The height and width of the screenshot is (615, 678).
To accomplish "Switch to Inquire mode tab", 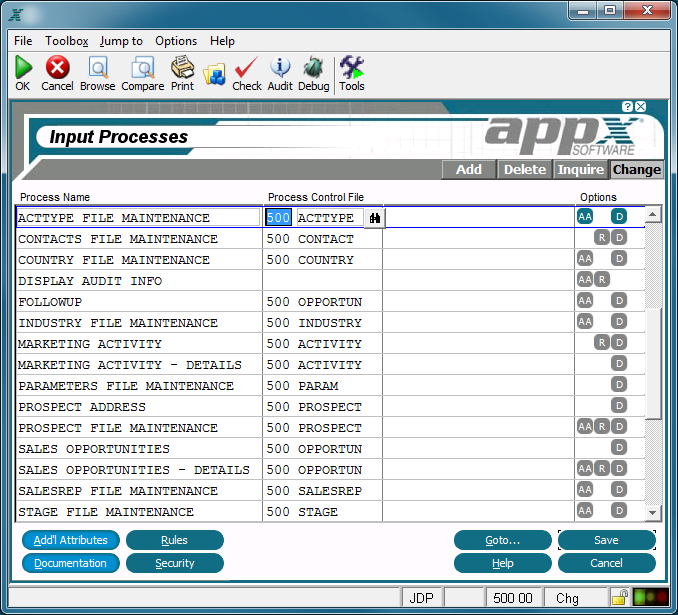I will point(581,169).
